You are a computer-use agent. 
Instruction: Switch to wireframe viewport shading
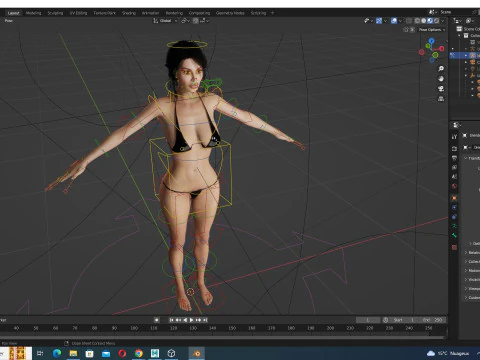pos(417,21)
